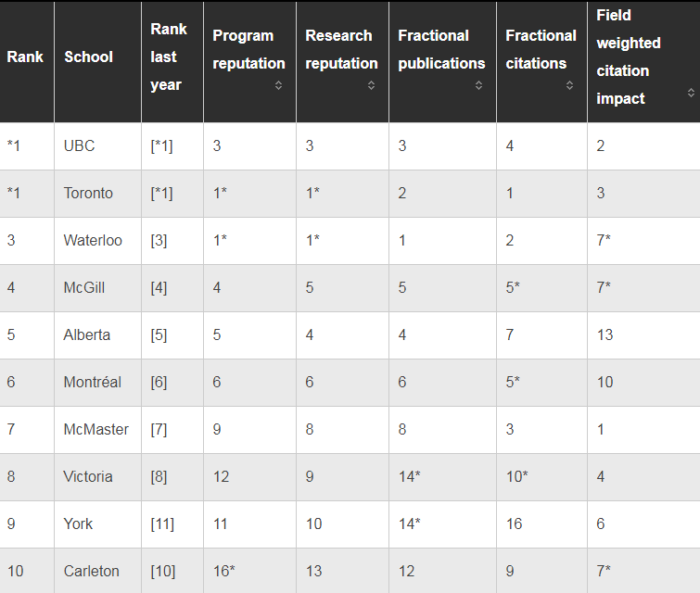Click the Victoria school name
The width and height of the screenshot is (700, 593).
click(x=88, y=477)
